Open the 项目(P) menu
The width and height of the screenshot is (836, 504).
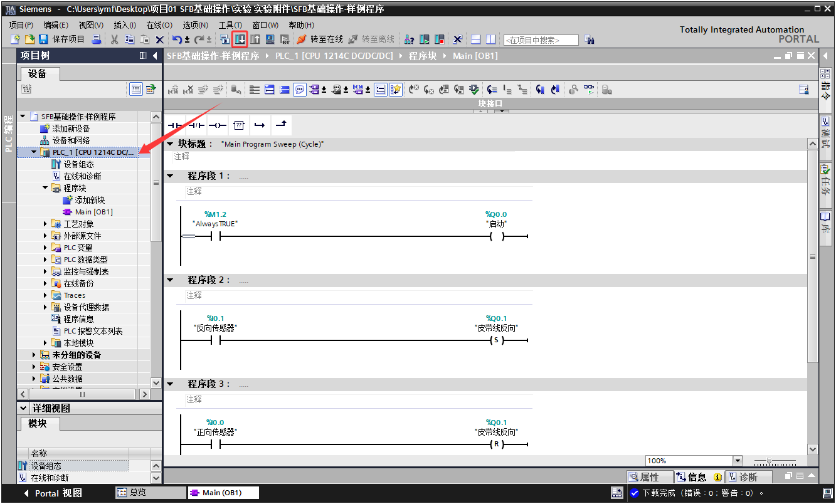[21, 25]
